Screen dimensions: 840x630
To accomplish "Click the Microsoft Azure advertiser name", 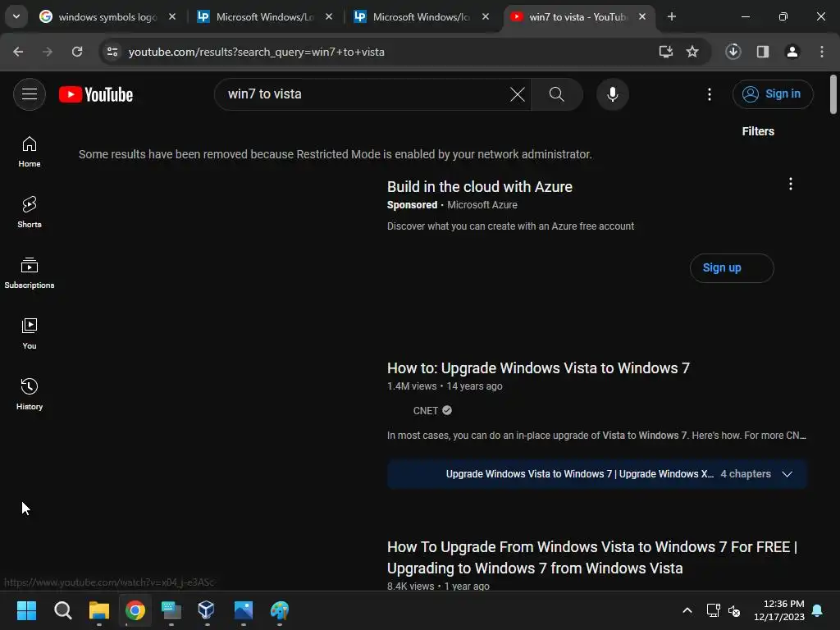I will [482, 205].
